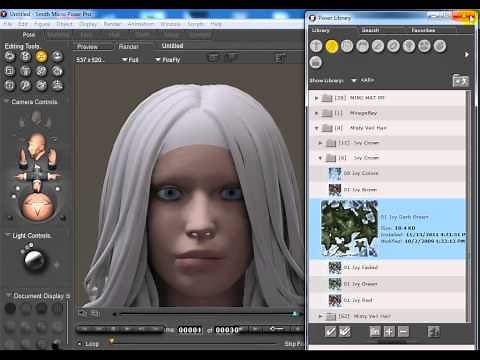Open the Hands category in Library
The height and width of the screenshot is (360, 480).
[378, 46]
